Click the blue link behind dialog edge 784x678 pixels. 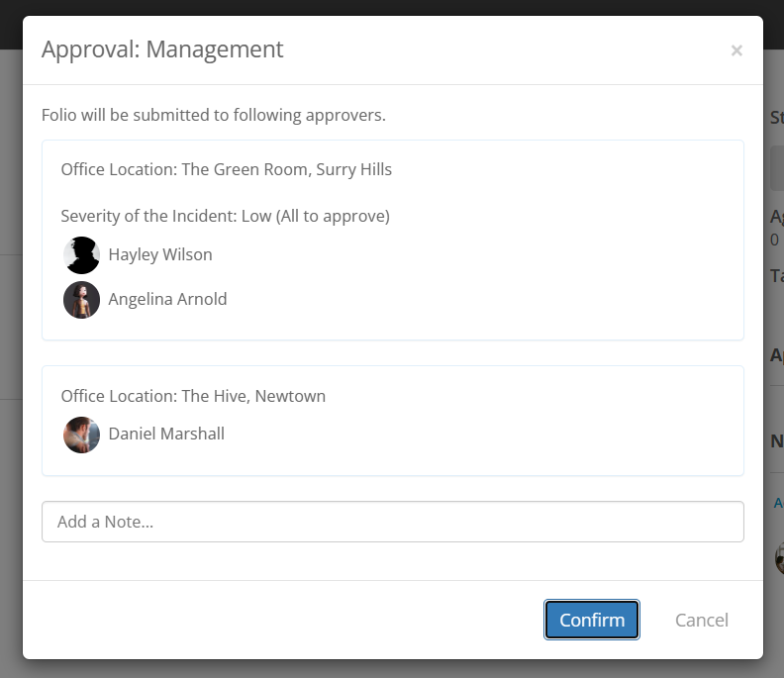pyautogui.click(x=778, y=503)
